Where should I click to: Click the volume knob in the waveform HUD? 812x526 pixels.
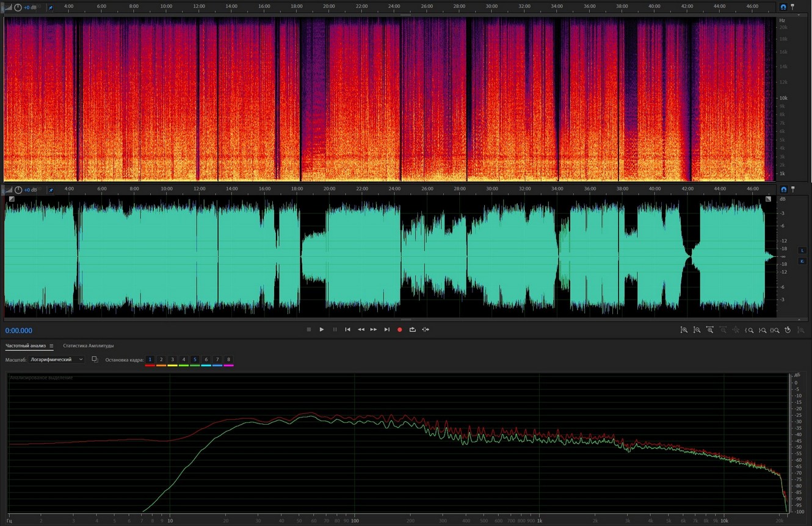(18, 190)
